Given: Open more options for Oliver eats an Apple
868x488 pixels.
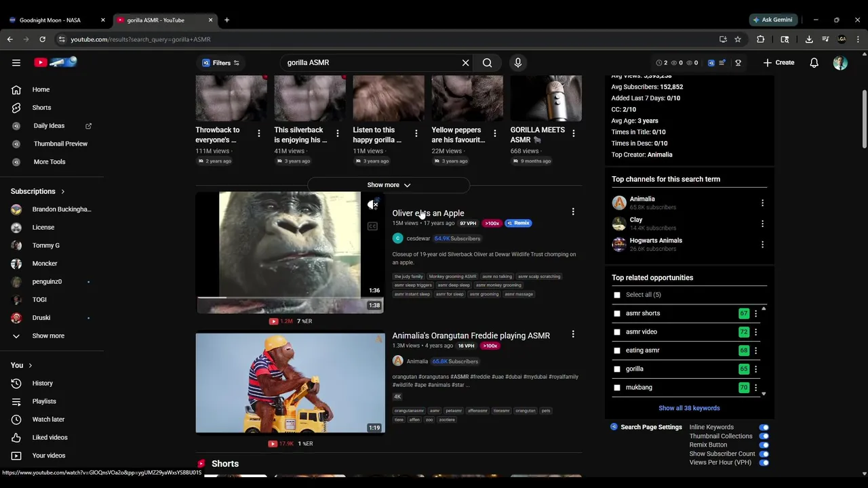Looking at the screenshot, I should pyautogui.click(x=573, y=212).
